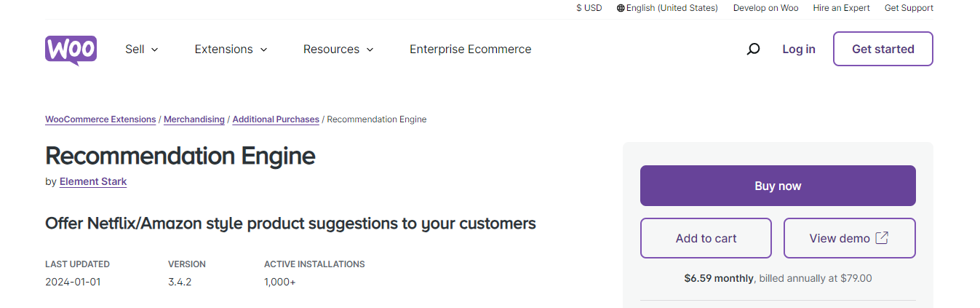980x308 pixels.
Task: Click the Buy now button
Action: click(x=778, y=186)
